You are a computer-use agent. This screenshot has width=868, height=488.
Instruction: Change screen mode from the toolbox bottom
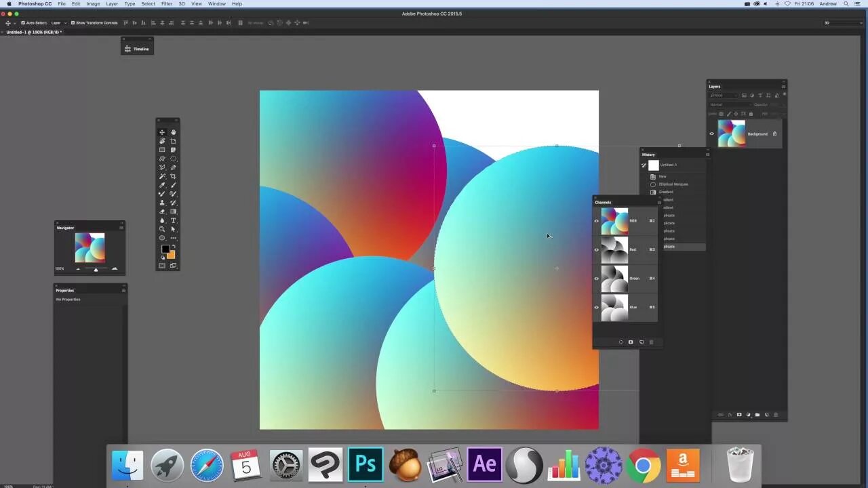(173, 266)
